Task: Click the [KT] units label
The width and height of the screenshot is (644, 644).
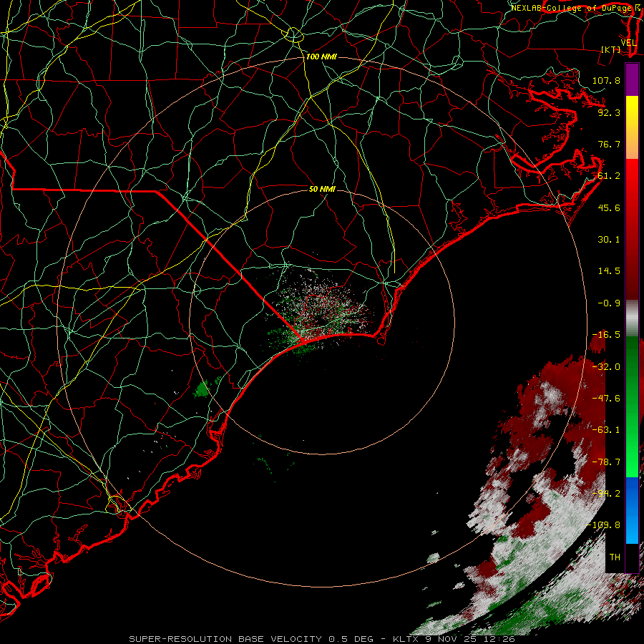Action: tap(611, 49)
